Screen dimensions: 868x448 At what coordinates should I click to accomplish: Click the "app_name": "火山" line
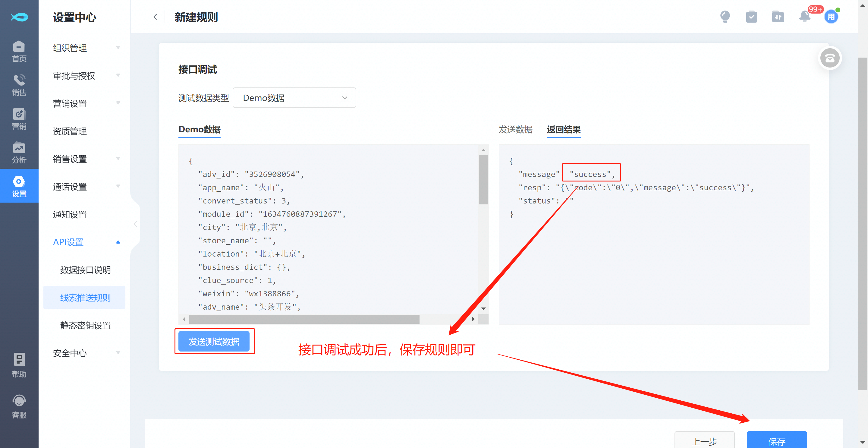pos(241,188)
